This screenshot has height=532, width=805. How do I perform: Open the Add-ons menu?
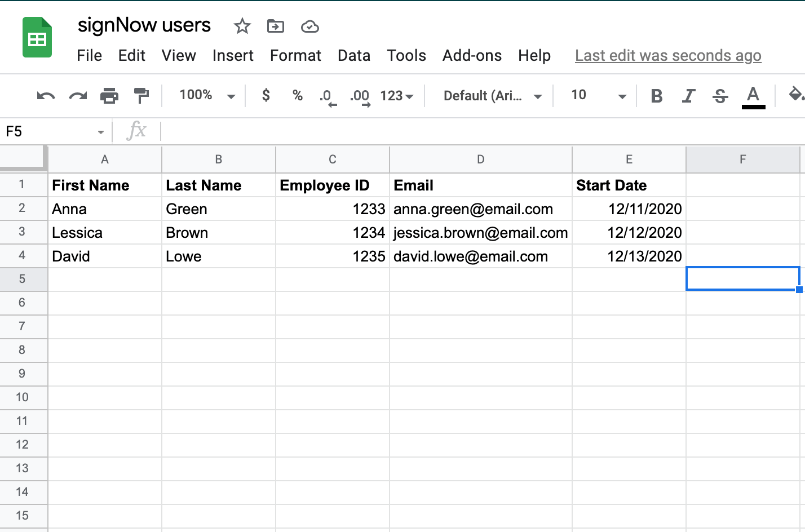(472, 55)
